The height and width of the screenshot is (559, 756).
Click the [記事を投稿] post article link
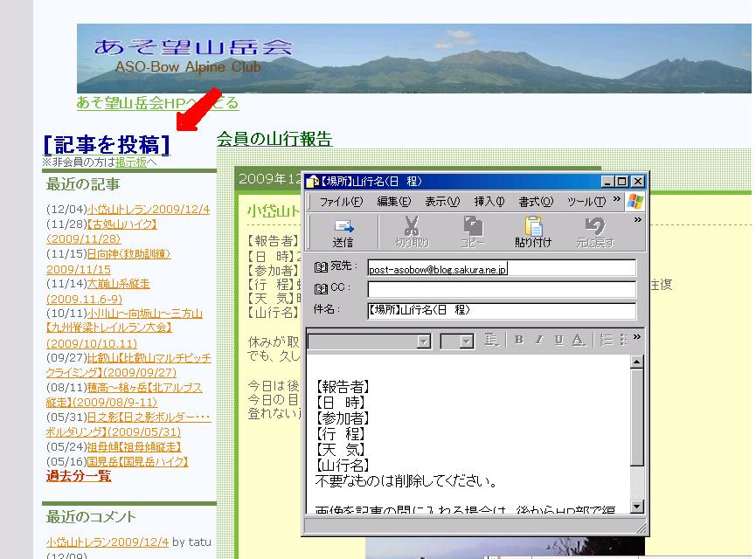(x=107, y=145)
